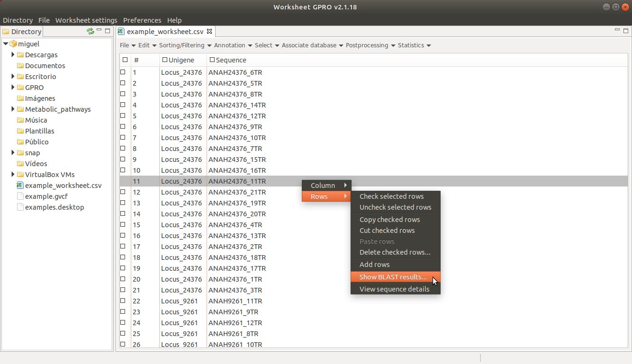Viewport: 632px width, 364px height.
Task: Click the GPRO folder icon
Action: [20, 88]
